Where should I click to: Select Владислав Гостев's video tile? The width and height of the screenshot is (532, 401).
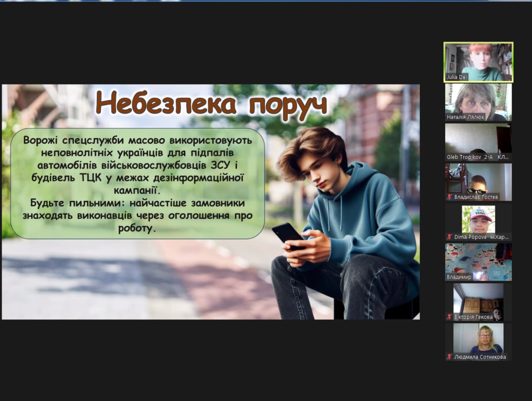click(478, 182)
